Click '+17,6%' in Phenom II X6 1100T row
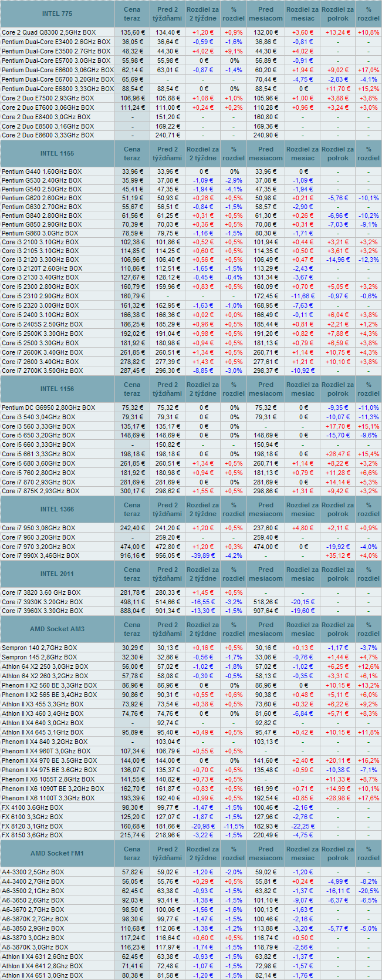This screenshot has height=980, width=382. tap(369, 798)
